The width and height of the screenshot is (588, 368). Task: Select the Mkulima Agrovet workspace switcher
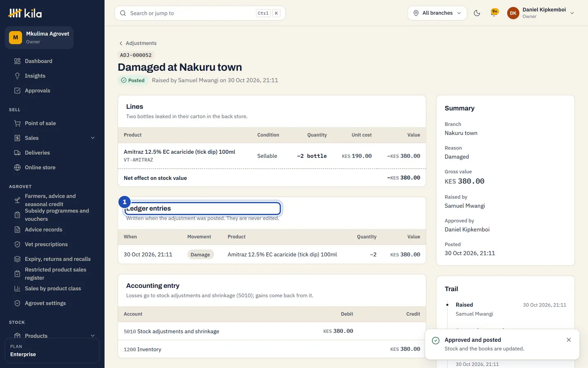pos(39,38)
